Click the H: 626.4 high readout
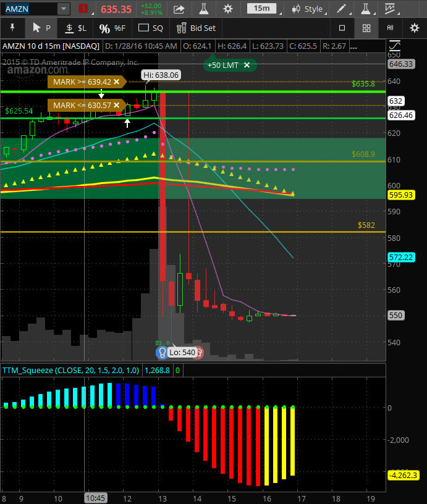 point(232,46)
